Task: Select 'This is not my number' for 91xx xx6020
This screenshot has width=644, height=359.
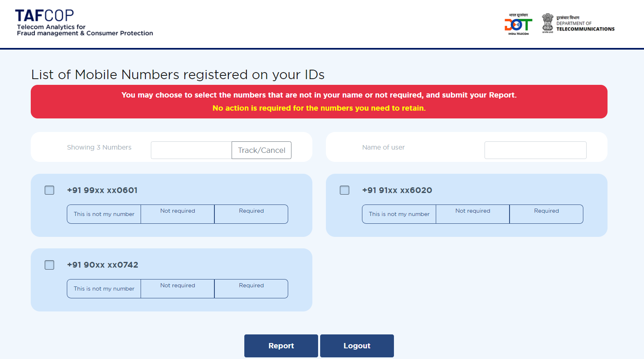Action: coord(399,214)
